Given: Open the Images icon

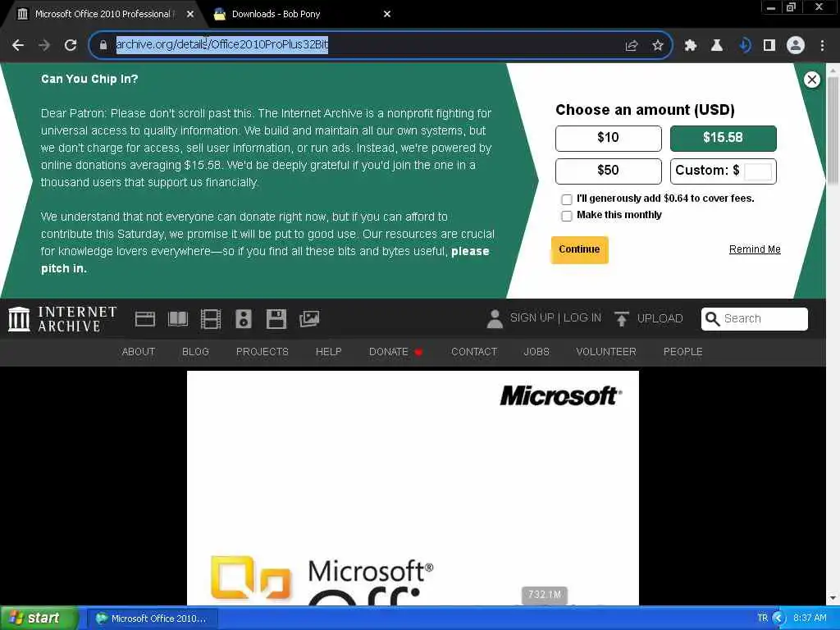Looking at the screenshot, I should pos(309,319).
